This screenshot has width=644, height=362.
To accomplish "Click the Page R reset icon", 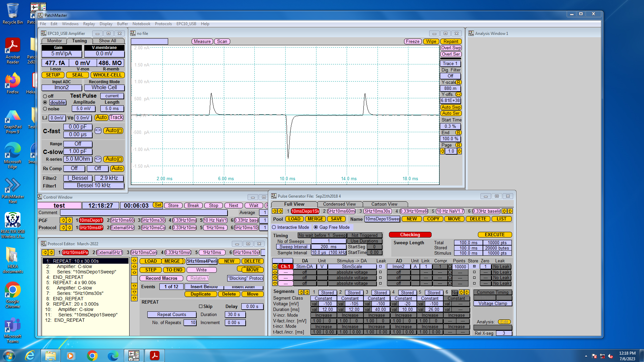I will point(458,145).
